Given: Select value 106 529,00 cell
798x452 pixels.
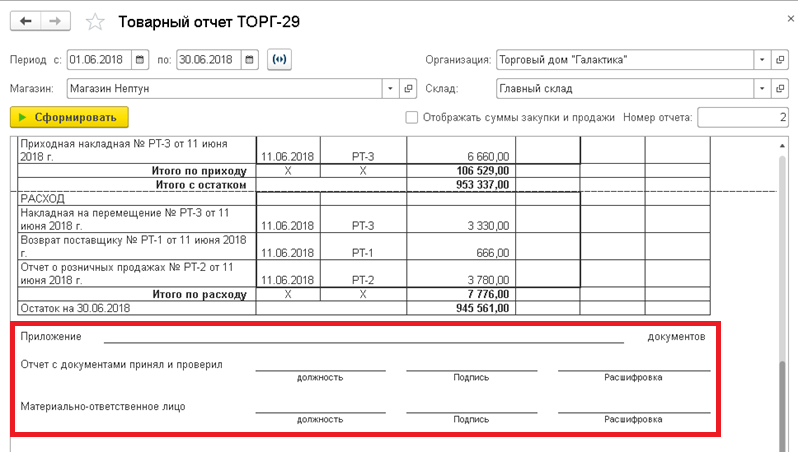Looking at the screenshot, I should pyautogui.click(x=461, y=171).
